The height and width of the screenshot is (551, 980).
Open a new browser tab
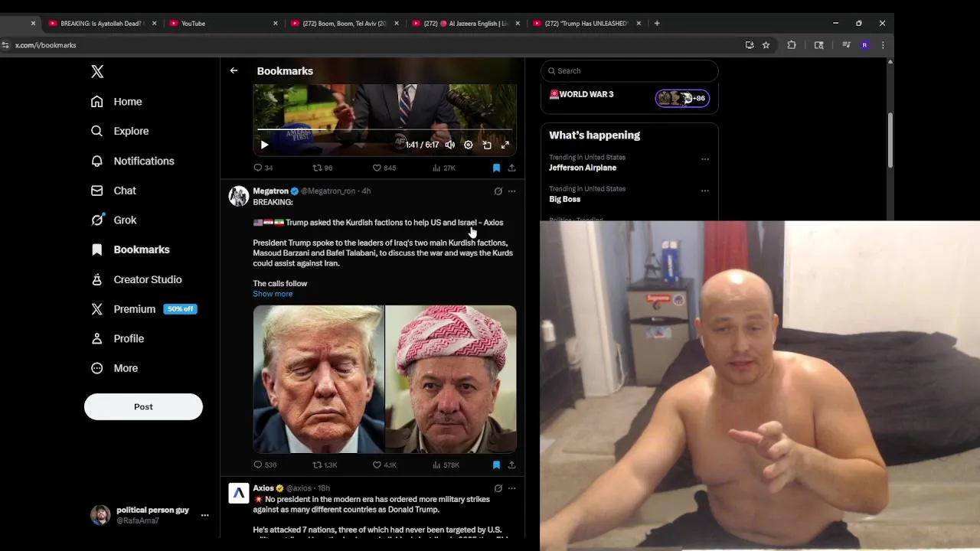click(657, 24)
